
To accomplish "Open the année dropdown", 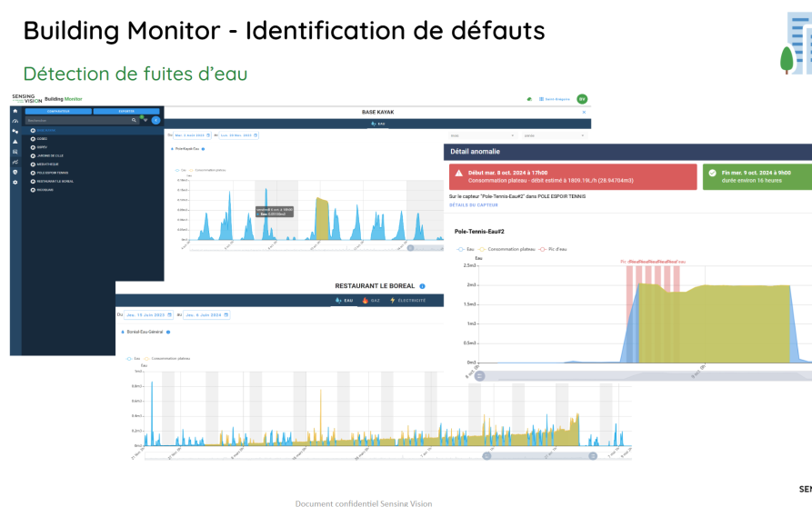I will click(554, 136).
